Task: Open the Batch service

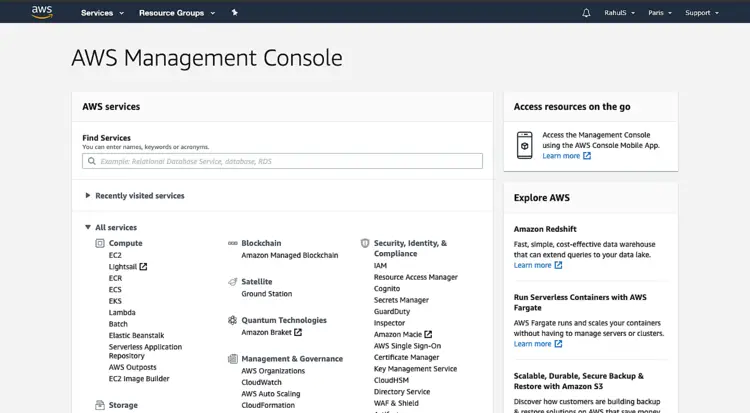Action: click(118, 324)
